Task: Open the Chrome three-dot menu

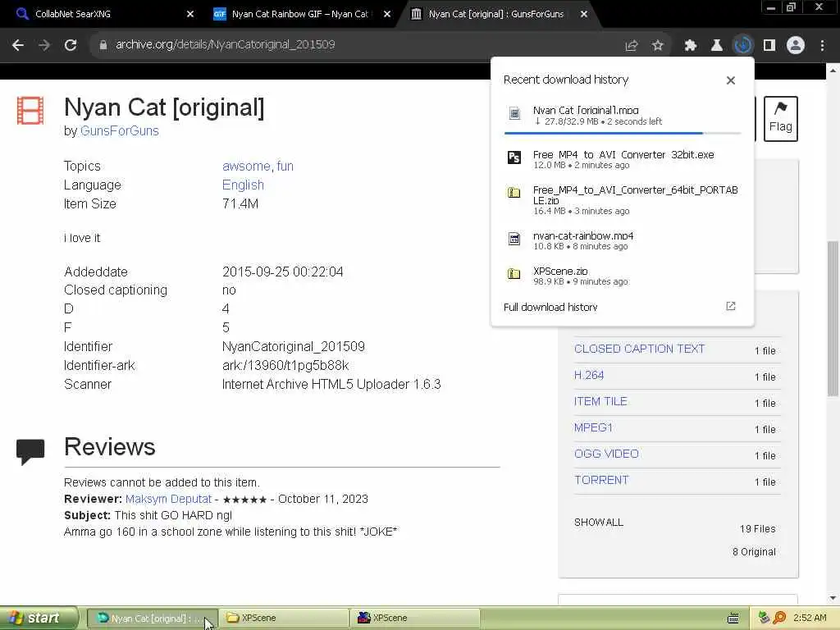Action: tap(822, 46)
